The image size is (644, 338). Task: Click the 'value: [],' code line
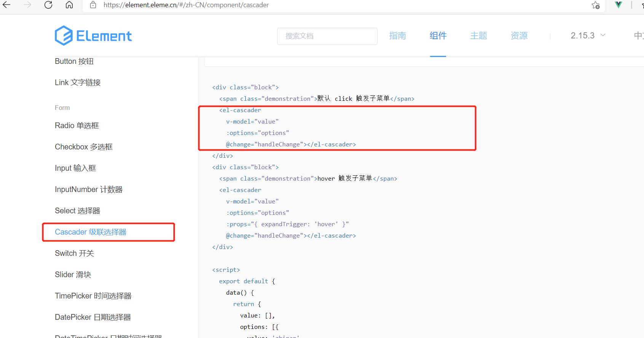tap(257, 316)
